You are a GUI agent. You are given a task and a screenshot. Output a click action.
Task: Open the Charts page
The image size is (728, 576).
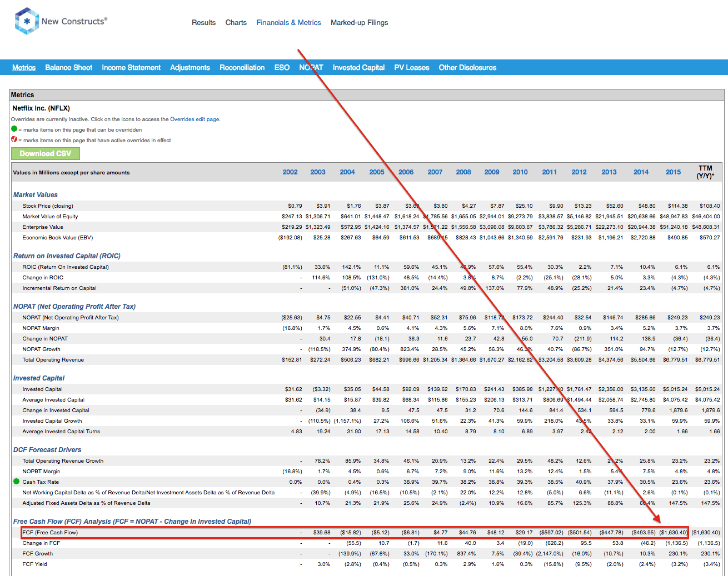click(x=236, y=23)
